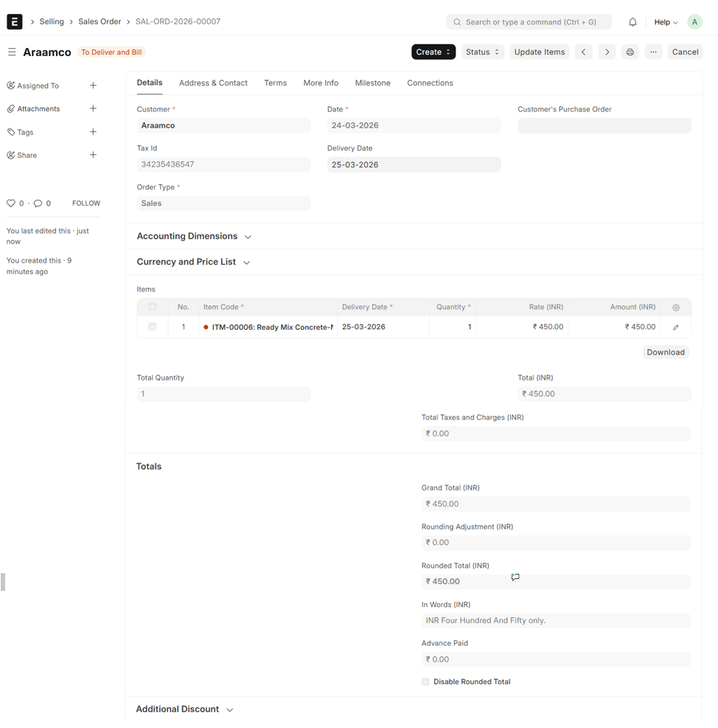Add an attachment with plus icon

[x=93, y=109]
